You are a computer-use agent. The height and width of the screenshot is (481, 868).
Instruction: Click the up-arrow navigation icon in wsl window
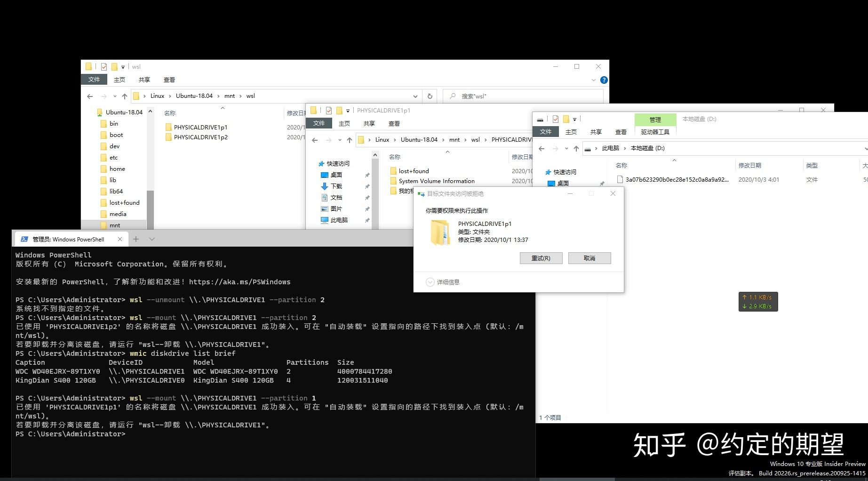(x=124, y=96)
